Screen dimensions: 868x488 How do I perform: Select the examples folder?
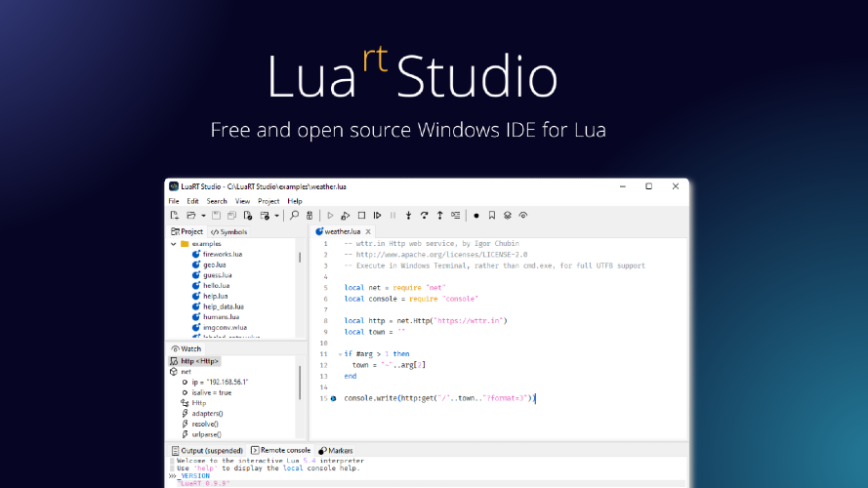click(206, 244)
